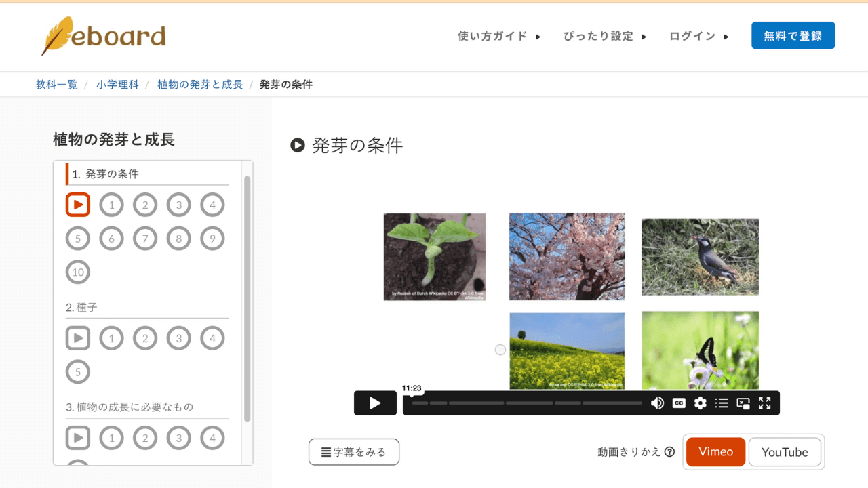Toggle closed captions CC icon

[679, 403]
